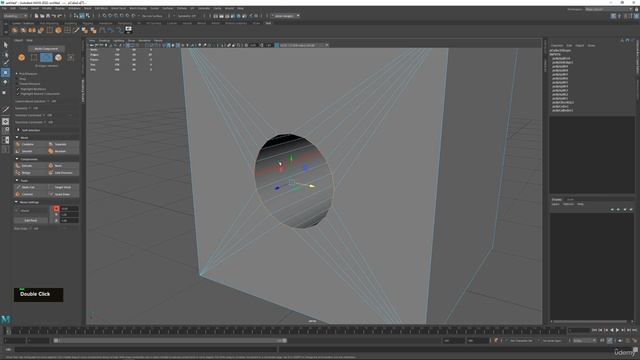Click Redo icon on status line
Screen dimensions: 640x360
click(x=59, y=16)
